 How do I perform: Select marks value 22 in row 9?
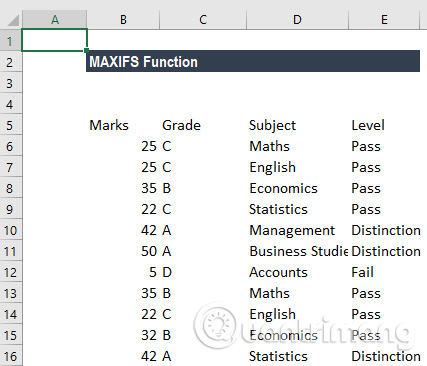pos(123,209)
